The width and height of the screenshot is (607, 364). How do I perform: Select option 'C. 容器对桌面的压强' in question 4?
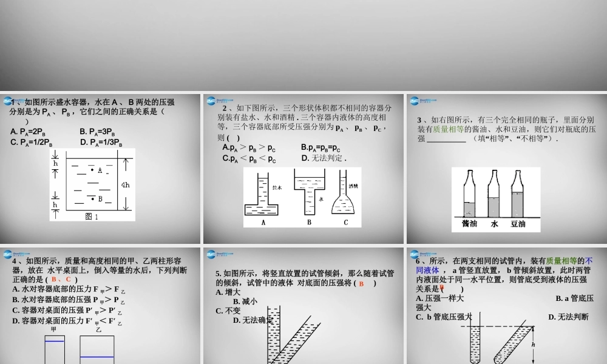(67, 310)
